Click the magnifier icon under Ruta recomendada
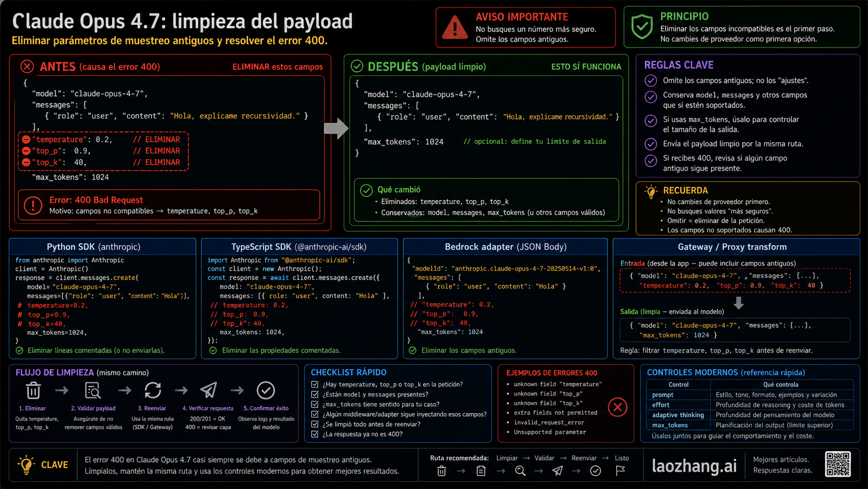 pos(520,471)
